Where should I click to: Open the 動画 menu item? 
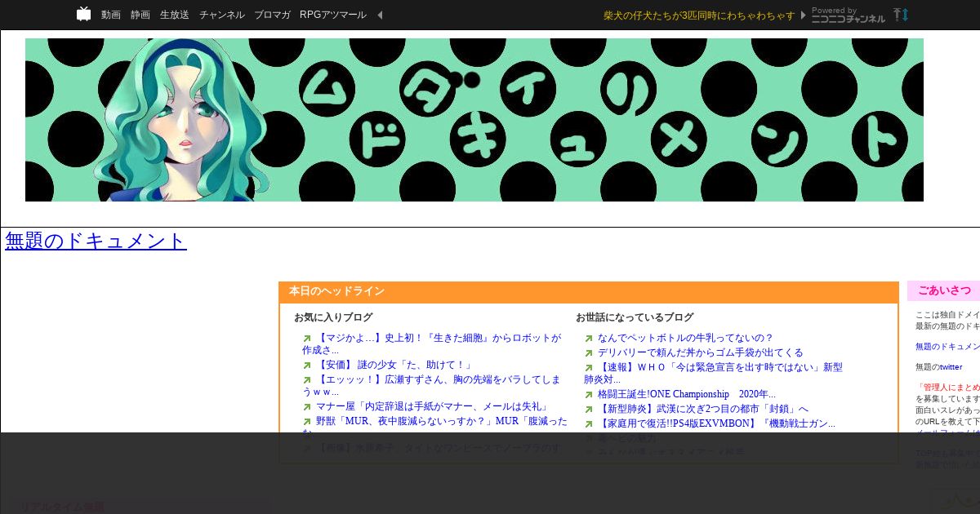111,15
